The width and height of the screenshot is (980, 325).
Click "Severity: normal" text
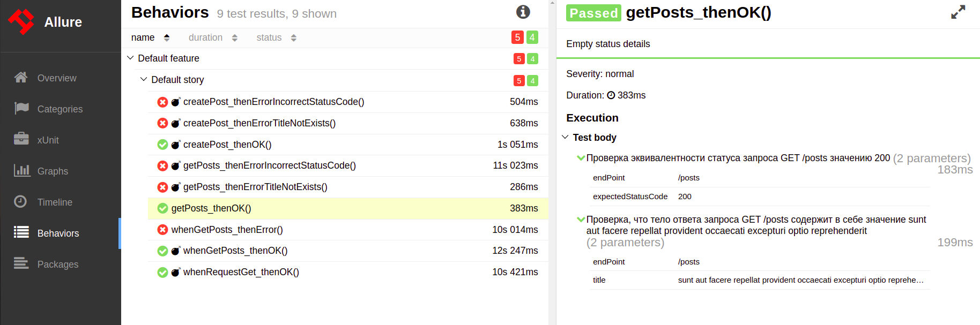click(600, 74)
